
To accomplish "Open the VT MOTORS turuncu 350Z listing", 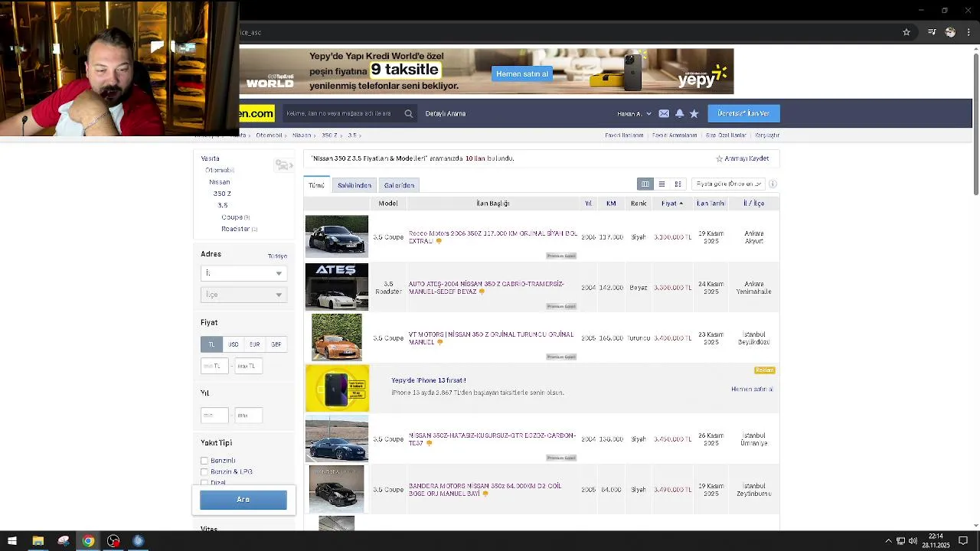I will (491, 338).
